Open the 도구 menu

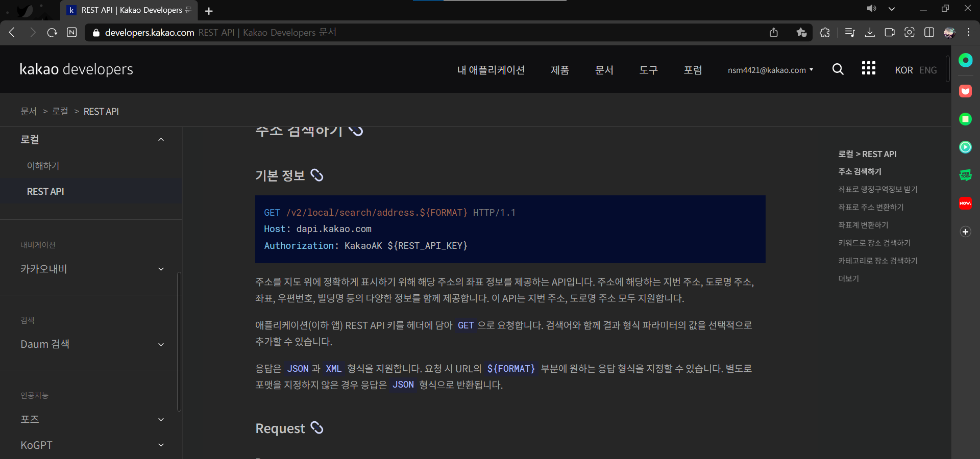click(x=649, y=70)
